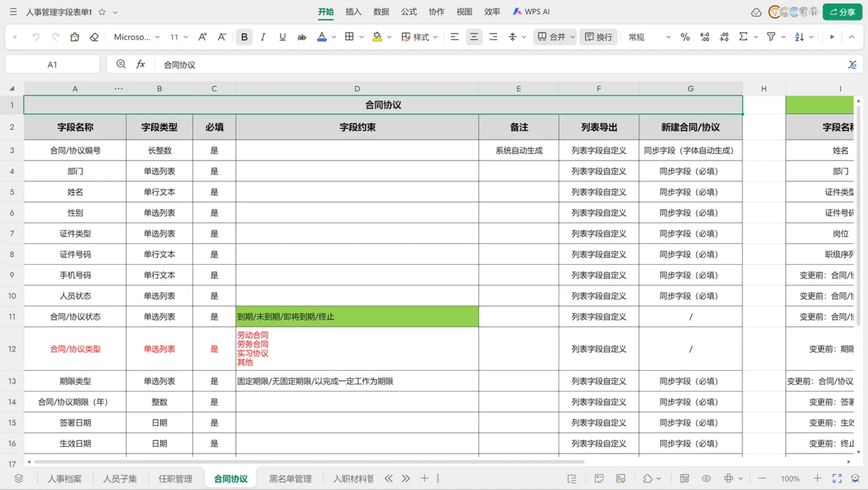The width and height of the screenshot is (868, 490).
Task: Toggle wrap text 换行 button
Action: tap(599, 37)
